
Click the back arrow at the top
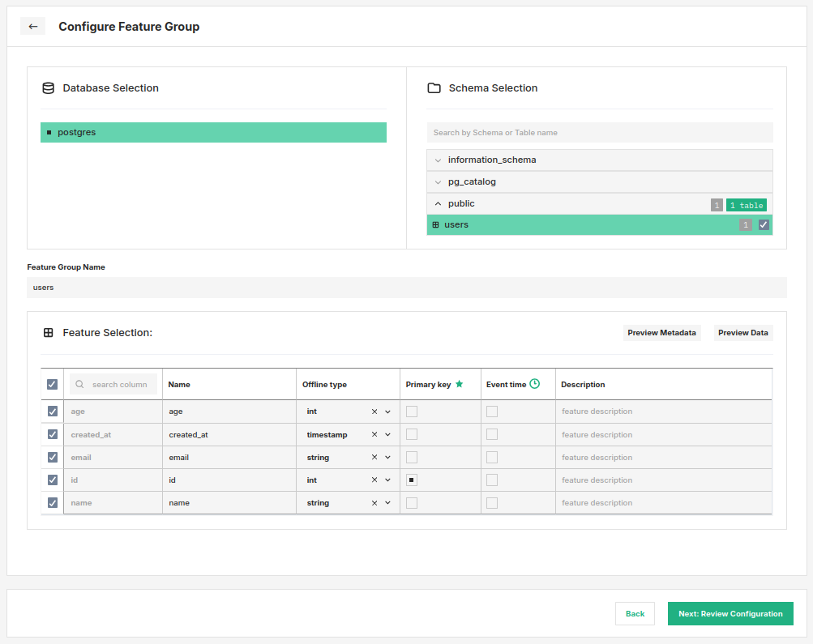32,25
